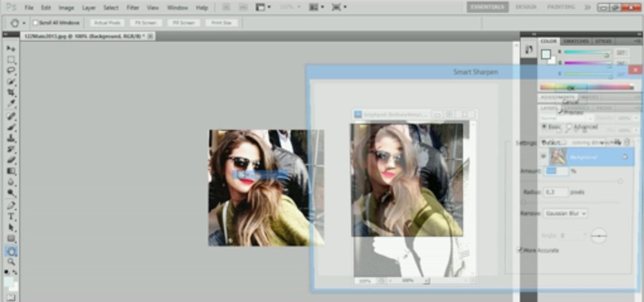Click the Fill Screen button

(x=184, y=23)
